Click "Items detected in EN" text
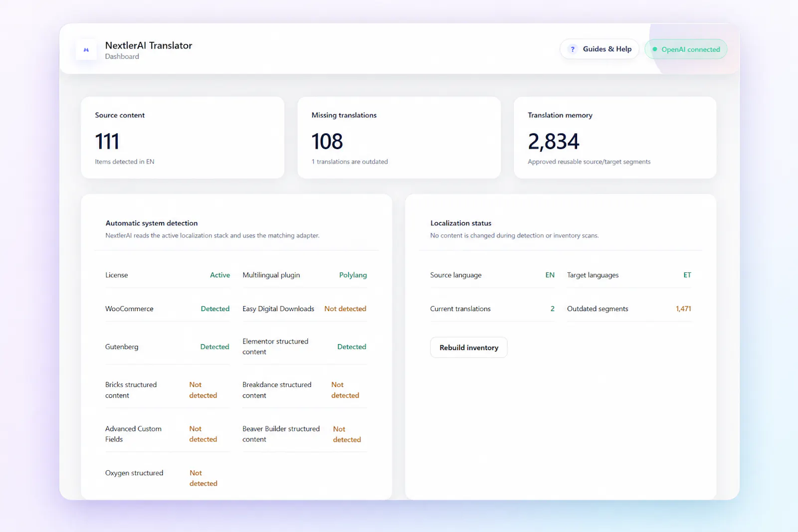The height and width of the screenshot is (532, 798). tap(125, 162)
